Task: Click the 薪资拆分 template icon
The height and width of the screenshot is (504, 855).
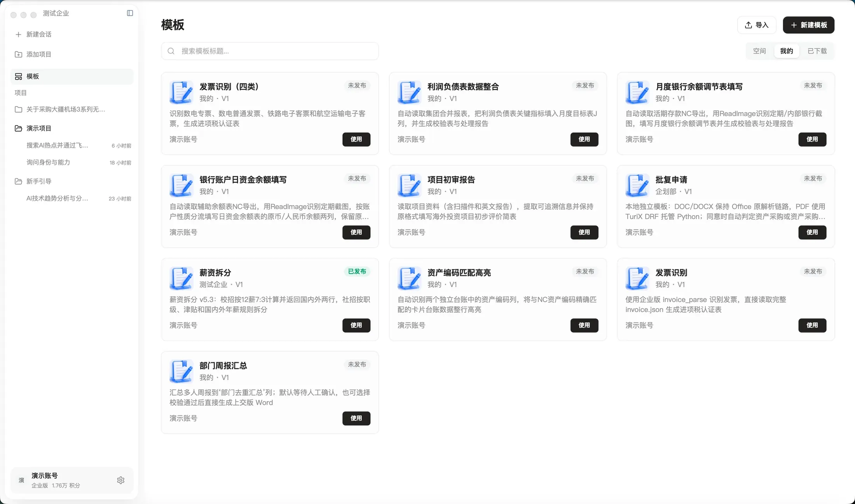Action: 181,278
